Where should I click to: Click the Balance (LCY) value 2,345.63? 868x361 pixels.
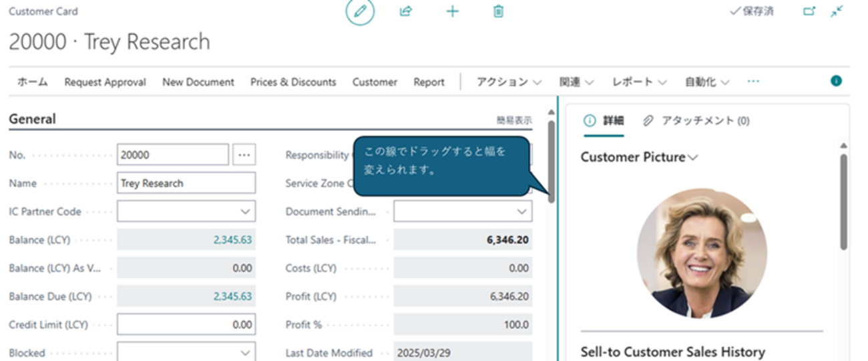pyautogui.click(x=232, y=240)
